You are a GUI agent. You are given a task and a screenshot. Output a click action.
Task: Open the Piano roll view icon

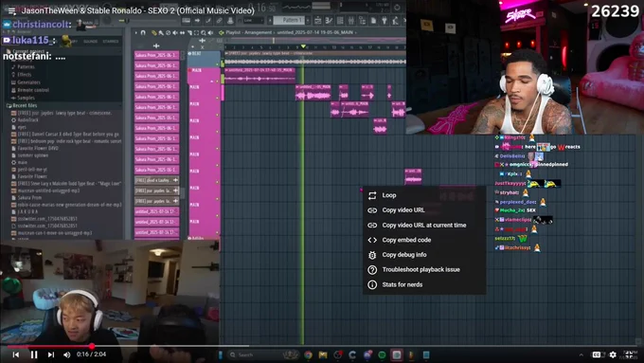click(329, 20)
